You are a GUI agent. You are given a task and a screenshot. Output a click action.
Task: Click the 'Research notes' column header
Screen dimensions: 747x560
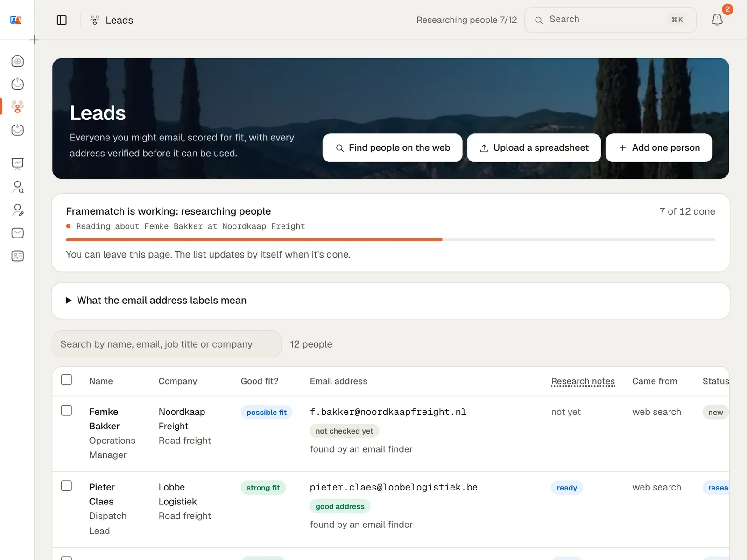(583, 381)
